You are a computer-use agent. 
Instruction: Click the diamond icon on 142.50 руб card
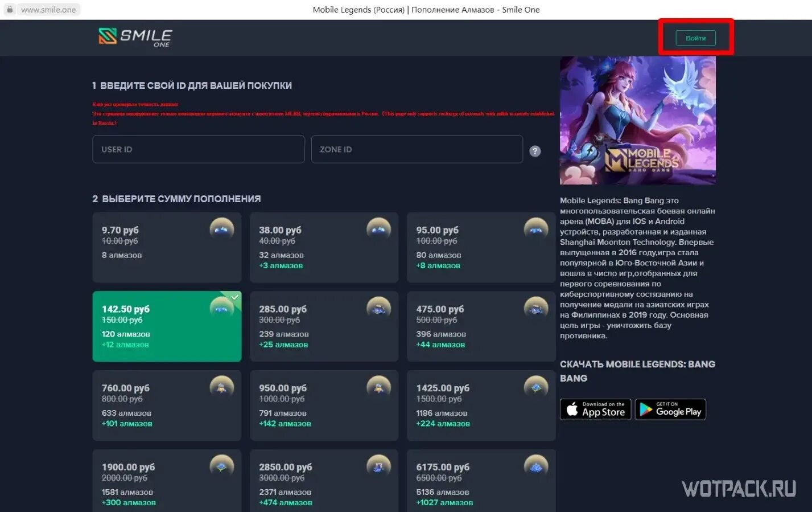pos(222,309)
